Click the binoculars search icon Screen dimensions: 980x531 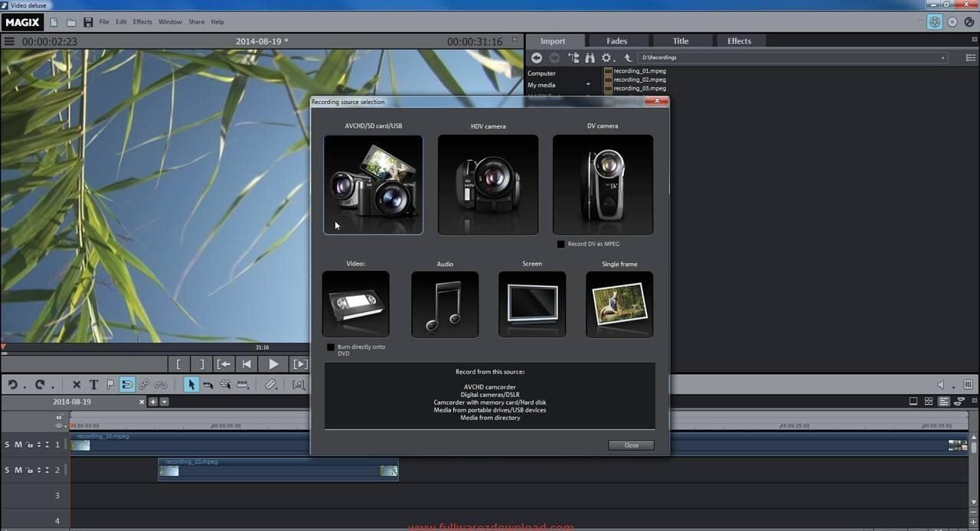pyautogui.click(x=590, y=58)
